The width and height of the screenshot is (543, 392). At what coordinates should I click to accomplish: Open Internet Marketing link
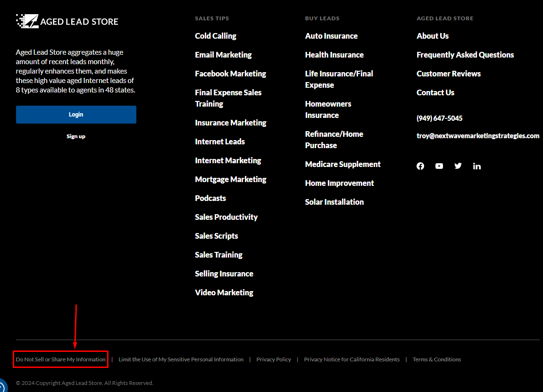[x=228, y=161]
